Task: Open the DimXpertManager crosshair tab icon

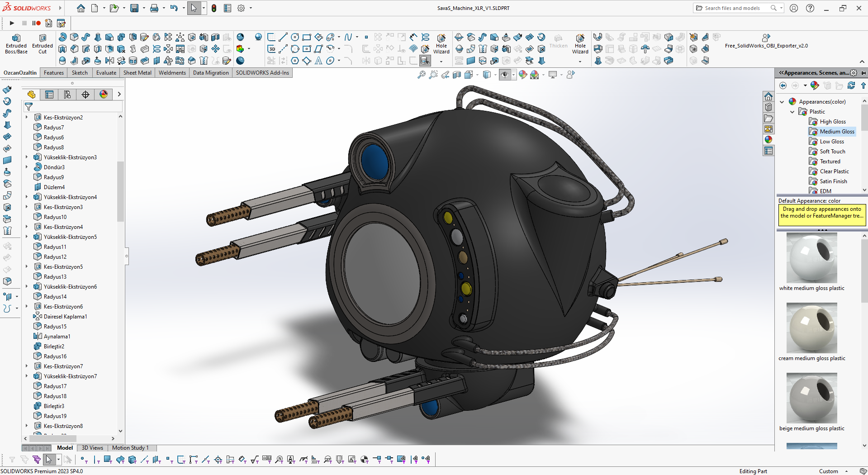Action: tap(85, 94)
